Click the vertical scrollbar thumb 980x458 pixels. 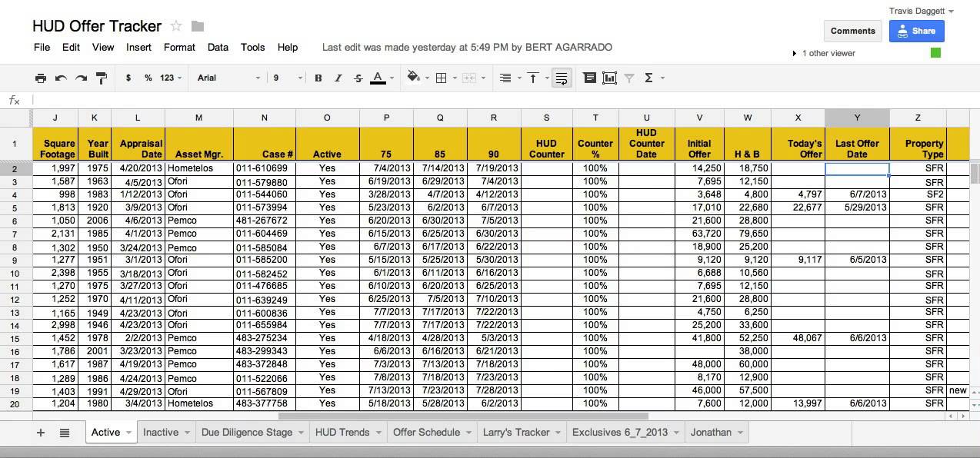point(975,174)
